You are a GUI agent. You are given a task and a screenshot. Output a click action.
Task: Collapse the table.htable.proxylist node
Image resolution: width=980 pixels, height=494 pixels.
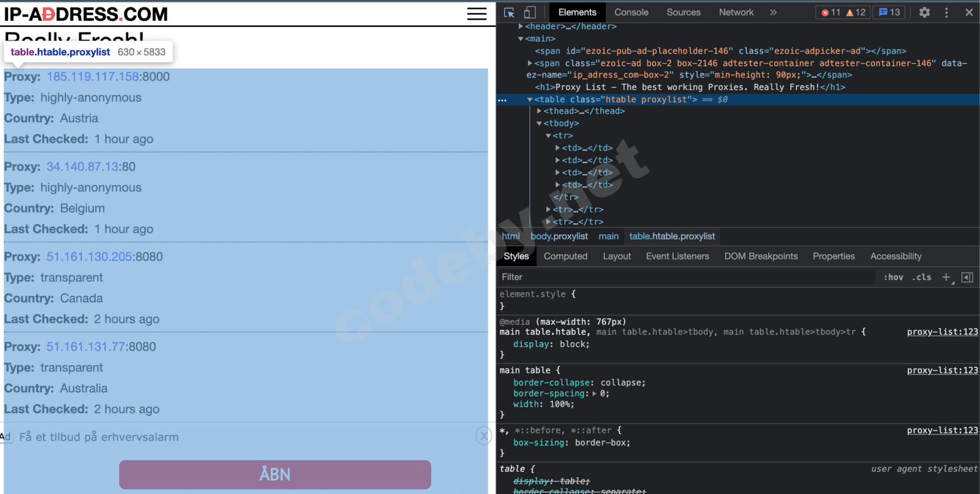coord(530,99)
